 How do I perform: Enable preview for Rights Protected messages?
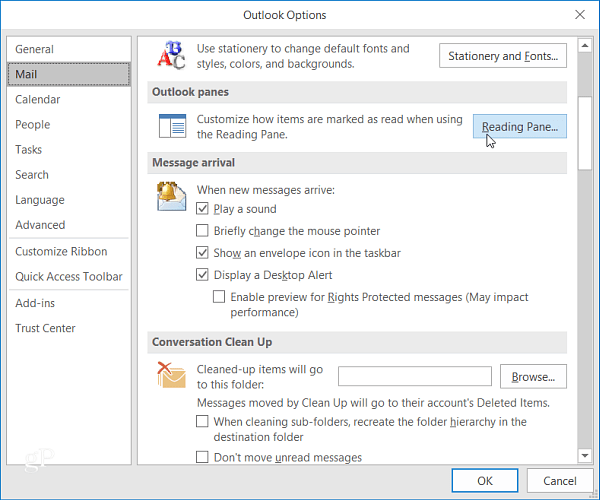point(219,297)
